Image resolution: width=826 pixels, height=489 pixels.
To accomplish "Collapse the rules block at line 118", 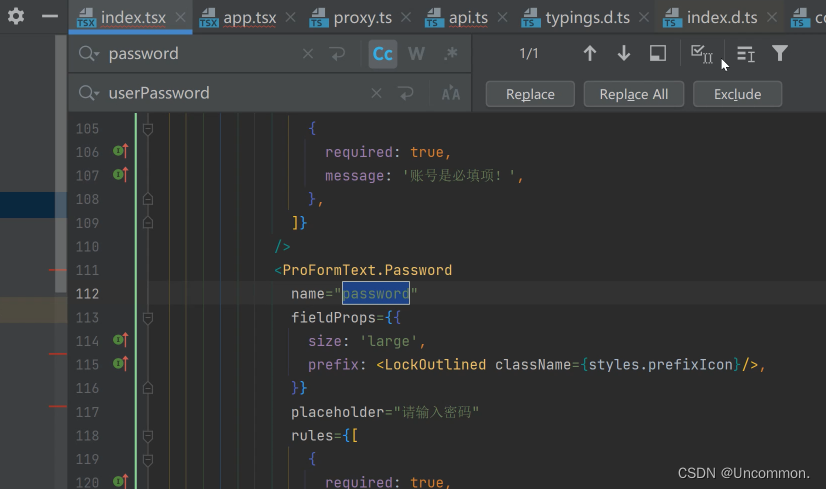I will (148, 436).
